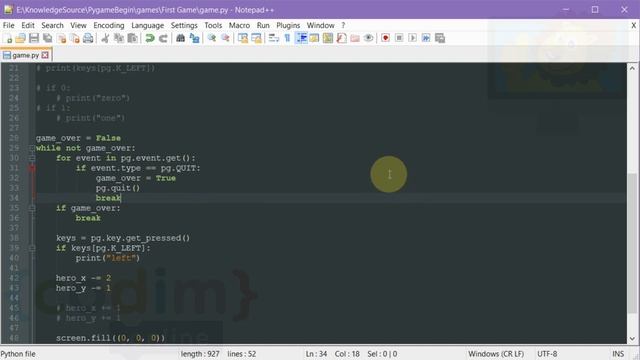Open the Plugins menu
The height and width of the screenshot is (360, 640).
[x=288, y=25]
